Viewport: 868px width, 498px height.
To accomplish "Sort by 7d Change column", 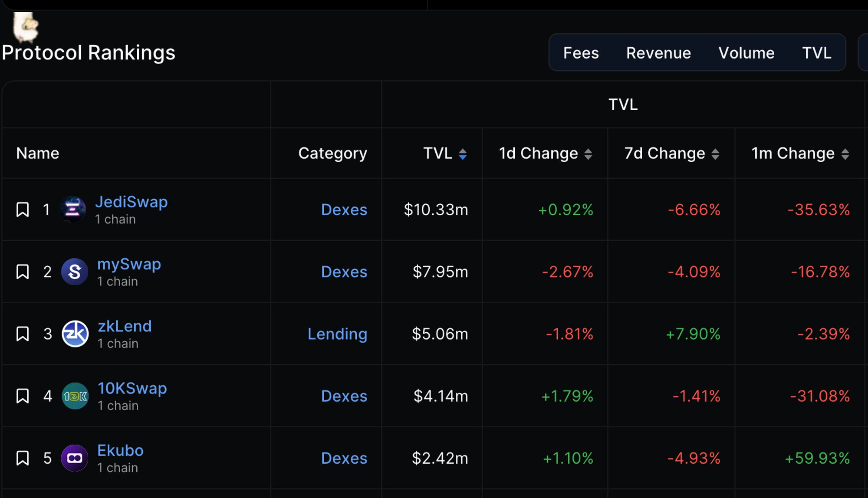I will pyautogui.click(x=715, y=154).
